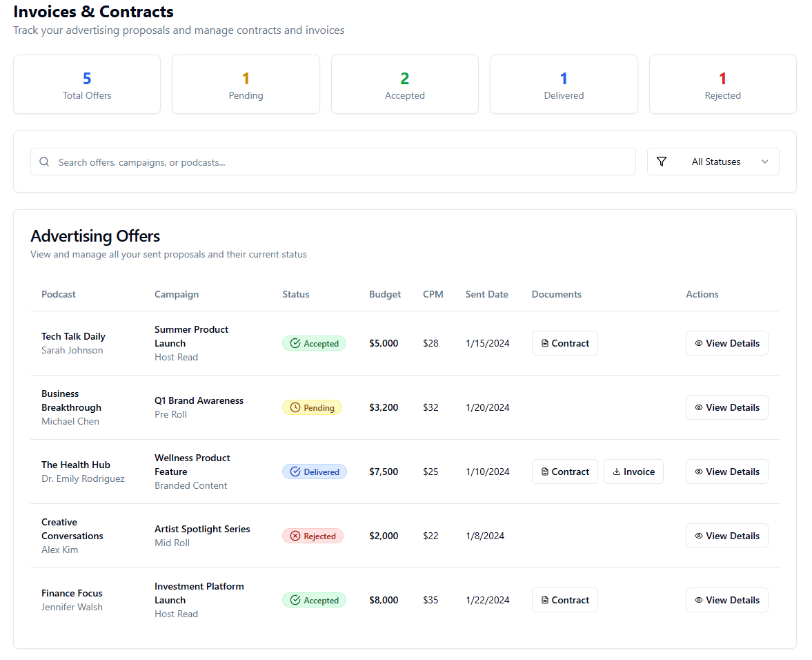Viewport: 812px width, 660px height.
Task: View Details for the Artist Spotlight Series
Action: coord(726,536)
